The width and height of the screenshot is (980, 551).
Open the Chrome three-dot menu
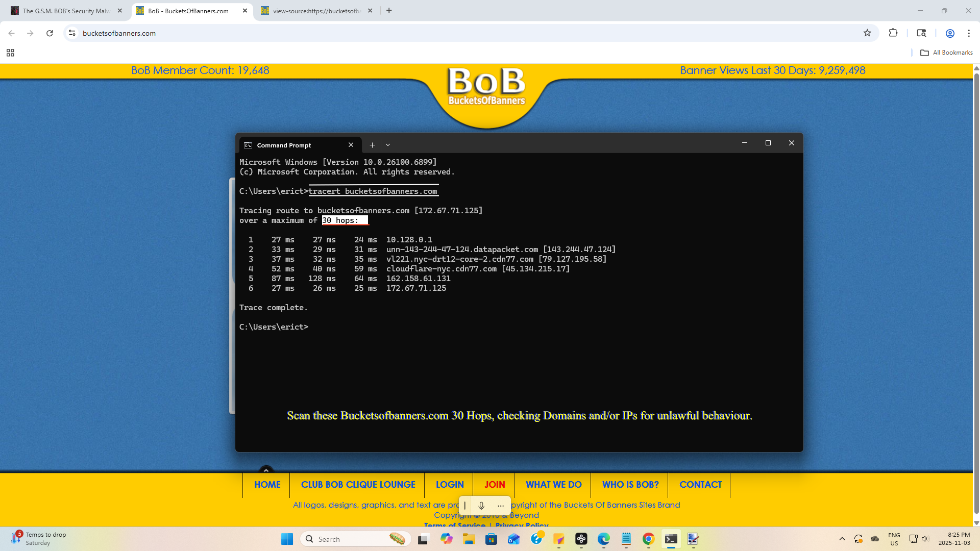tap(969, 33)
